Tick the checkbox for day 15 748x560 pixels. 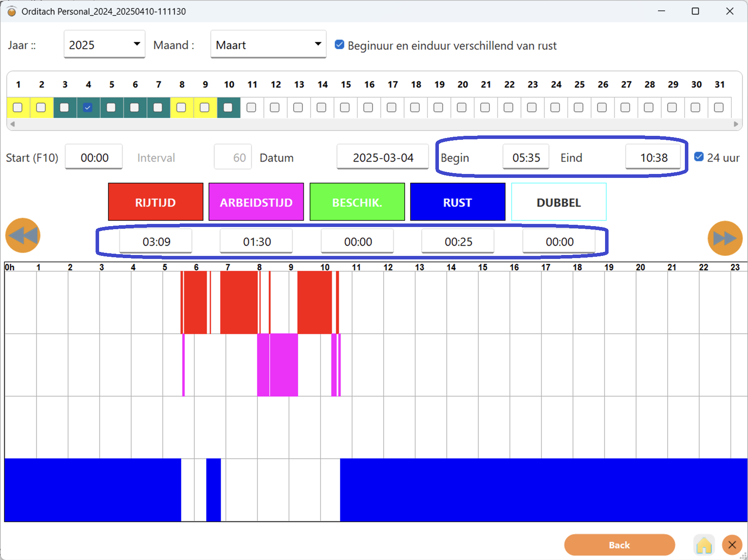coord(345,107)
